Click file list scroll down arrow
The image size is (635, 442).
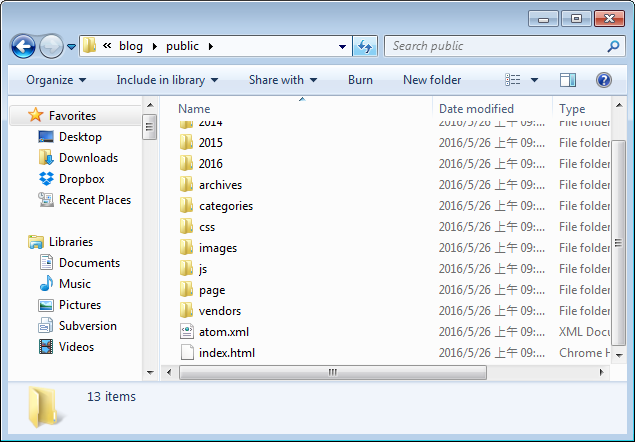point(619,355)
